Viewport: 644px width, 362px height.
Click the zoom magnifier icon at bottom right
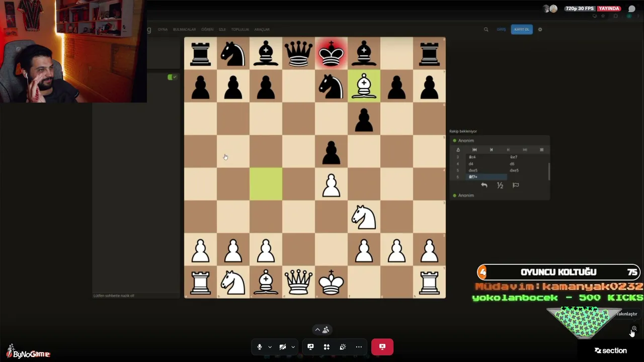[634, 329]
